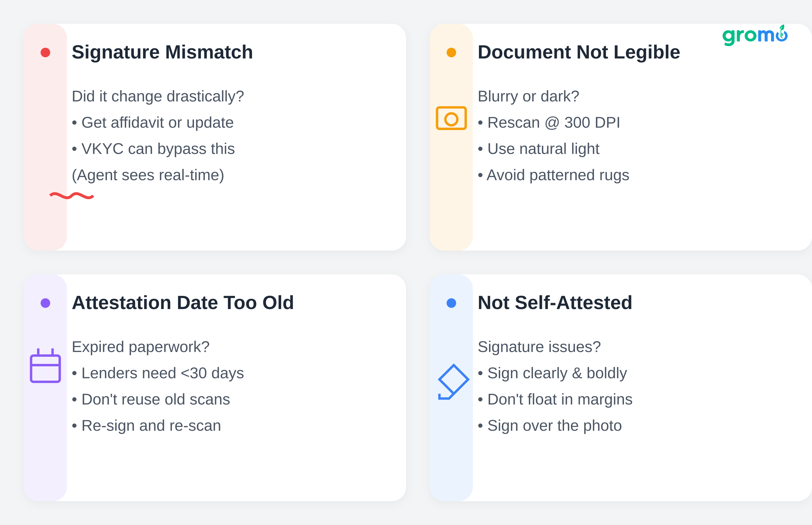Viewport: 812px width, 525px height.
Task: Click the gromo logo
Action: click(754, 36)
